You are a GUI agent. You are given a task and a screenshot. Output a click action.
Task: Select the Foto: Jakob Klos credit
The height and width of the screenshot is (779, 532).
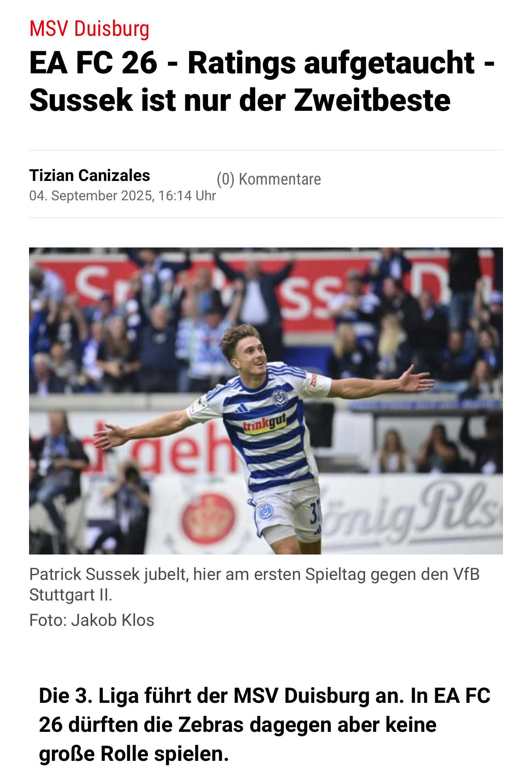tap(92, 620)
